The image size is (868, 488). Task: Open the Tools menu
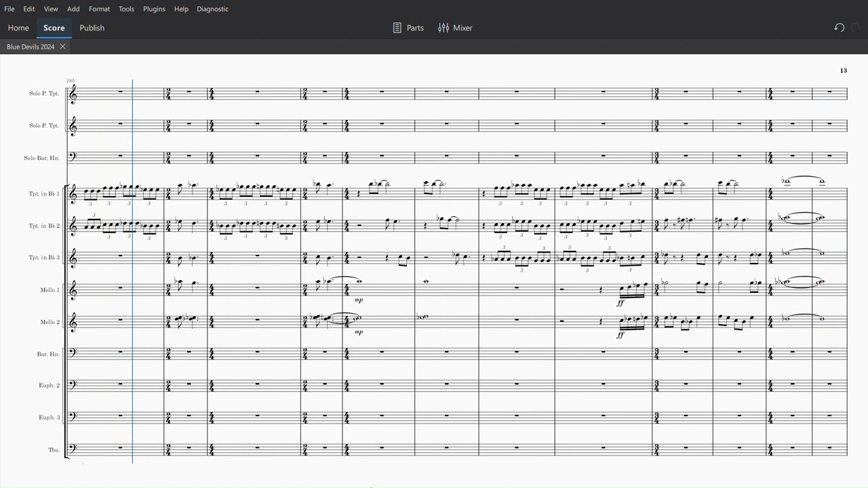click(126, 9)
